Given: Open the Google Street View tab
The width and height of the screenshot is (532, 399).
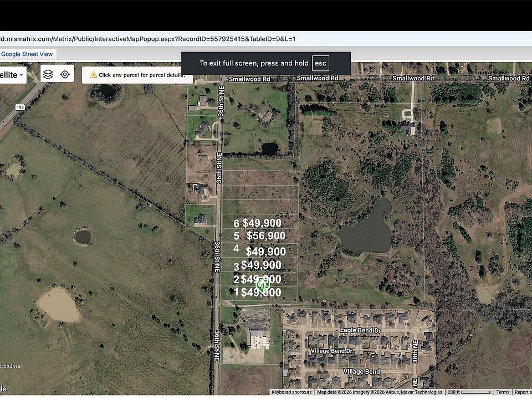Looking at the screenshot, I should (x=27, y=54).
